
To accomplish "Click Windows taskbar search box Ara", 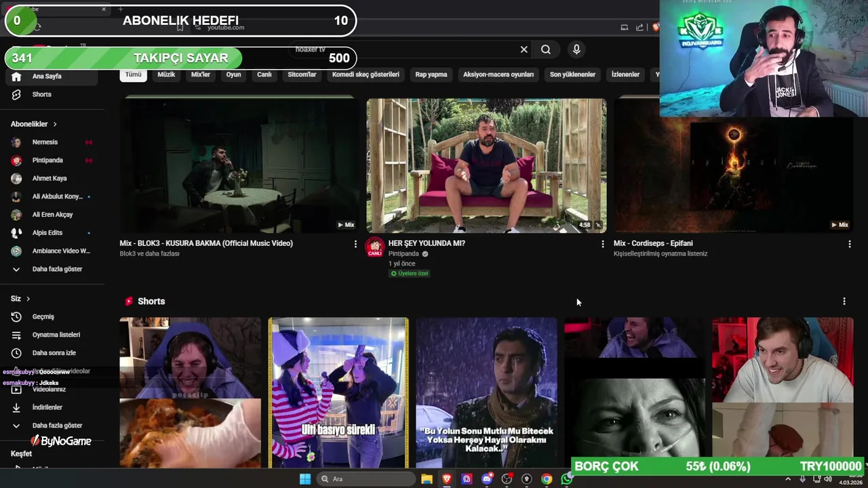I will coord(366,479).
